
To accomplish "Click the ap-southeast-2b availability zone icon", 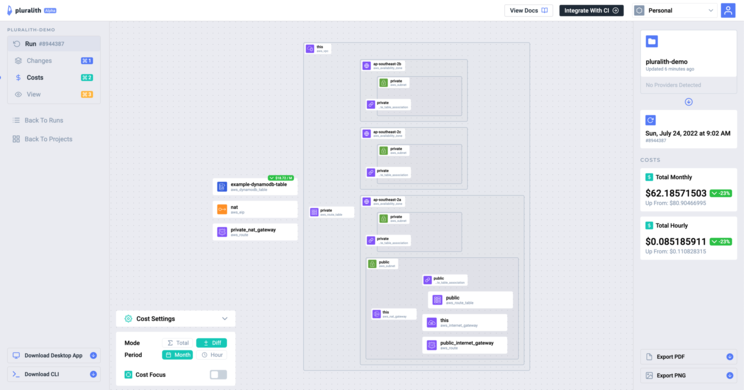I will [x=367, y=66].
